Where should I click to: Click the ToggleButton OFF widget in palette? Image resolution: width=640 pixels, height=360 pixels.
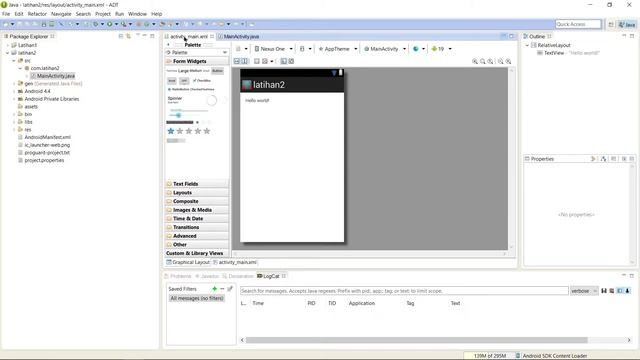coord(184,81)
